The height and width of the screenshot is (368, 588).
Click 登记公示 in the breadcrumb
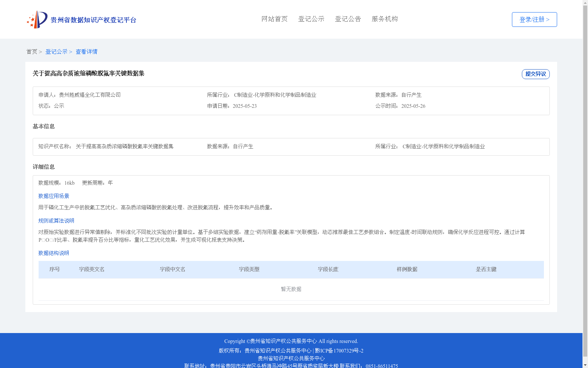coord(56,52)
